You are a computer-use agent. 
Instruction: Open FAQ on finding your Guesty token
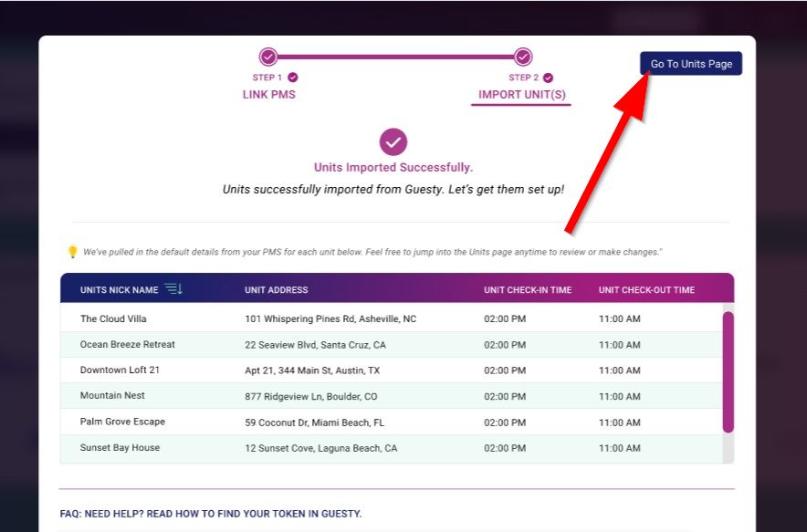click(x=211, y=514)
